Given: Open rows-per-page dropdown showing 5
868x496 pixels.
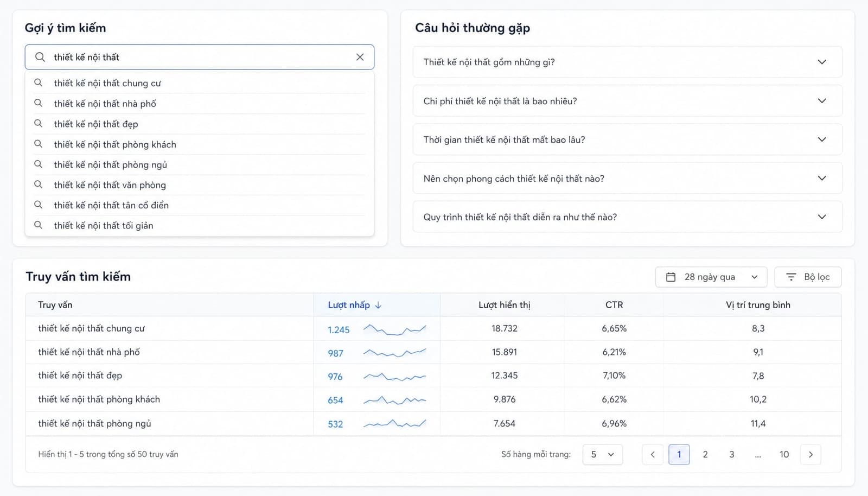Looking at the screenshot, I should pyautogui.click(x=603, y=454).
